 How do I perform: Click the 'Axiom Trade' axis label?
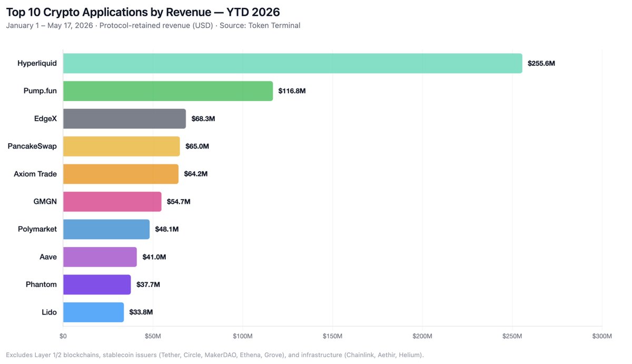[x=35, y=174]
